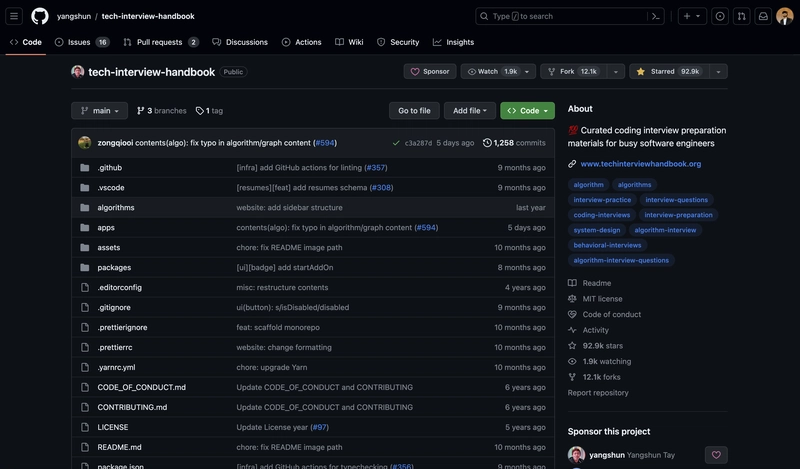
Task: Click the .editorconfig file icon
Action: pyautogui.click(x=85, y=288)
